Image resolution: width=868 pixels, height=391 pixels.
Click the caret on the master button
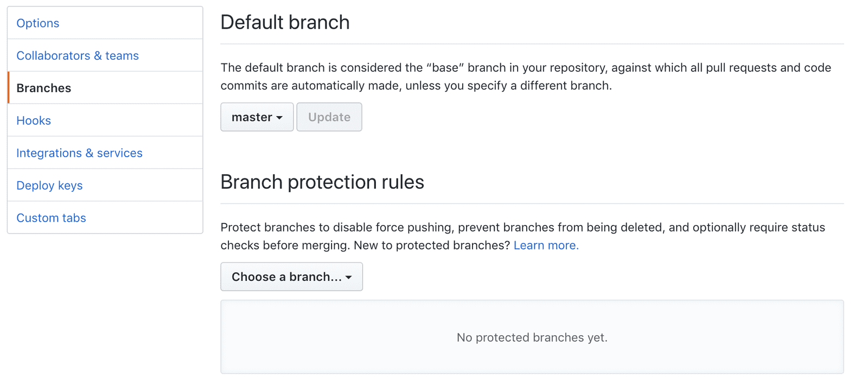[x=279, y=117]
